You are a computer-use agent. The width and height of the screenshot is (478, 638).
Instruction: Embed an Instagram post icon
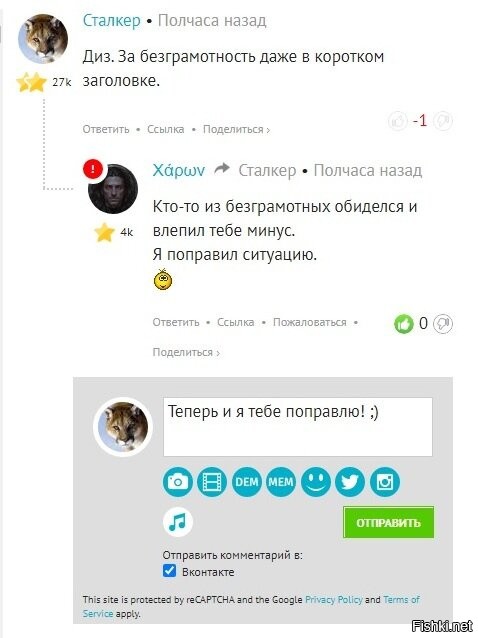385,482
